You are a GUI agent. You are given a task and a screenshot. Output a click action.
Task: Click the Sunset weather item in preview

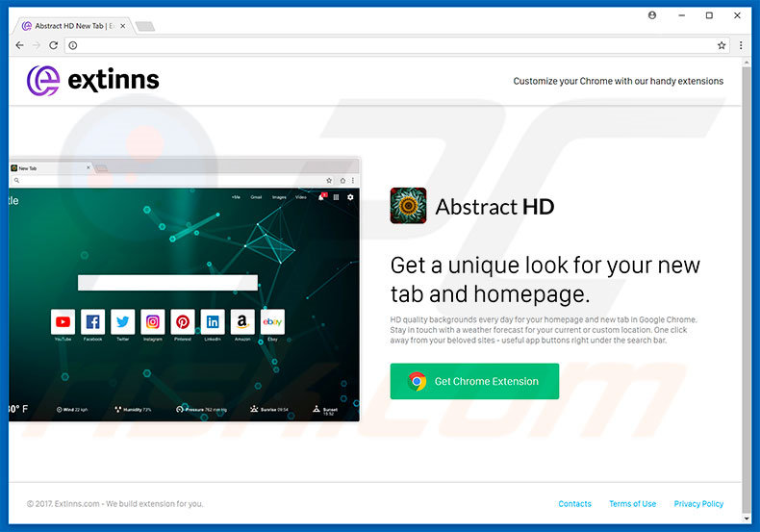click(325, 411)
